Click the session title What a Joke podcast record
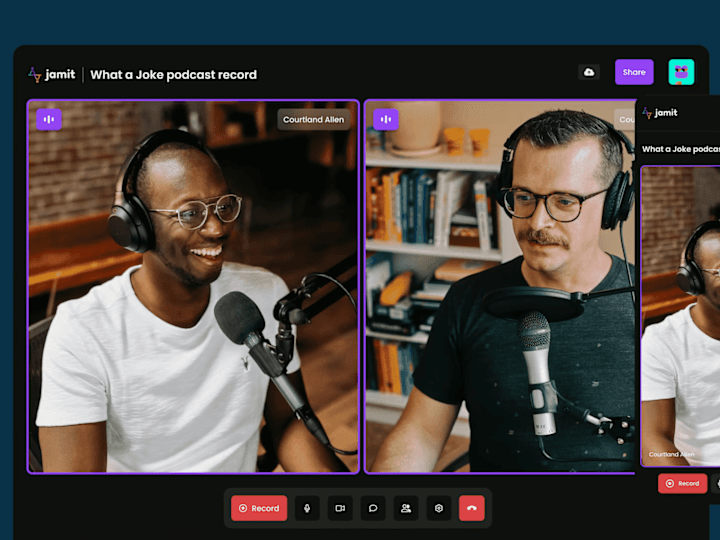 [x=174, y=74]
